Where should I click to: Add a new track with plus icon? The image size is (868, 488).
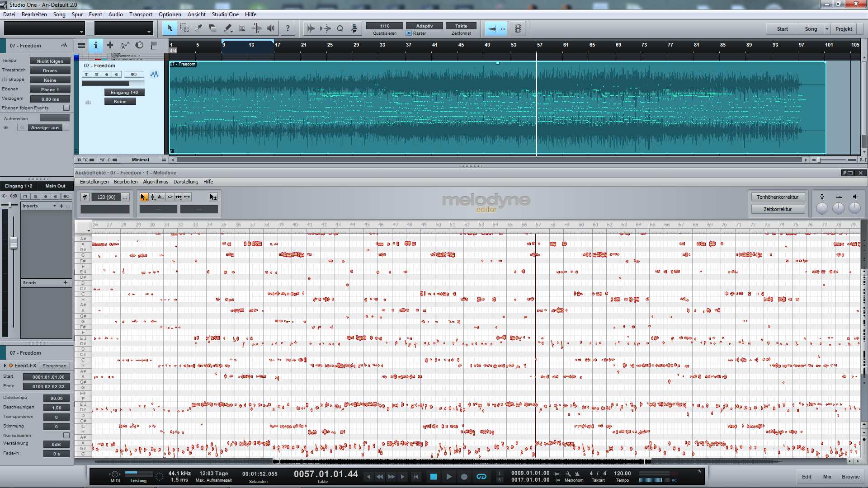110,45
